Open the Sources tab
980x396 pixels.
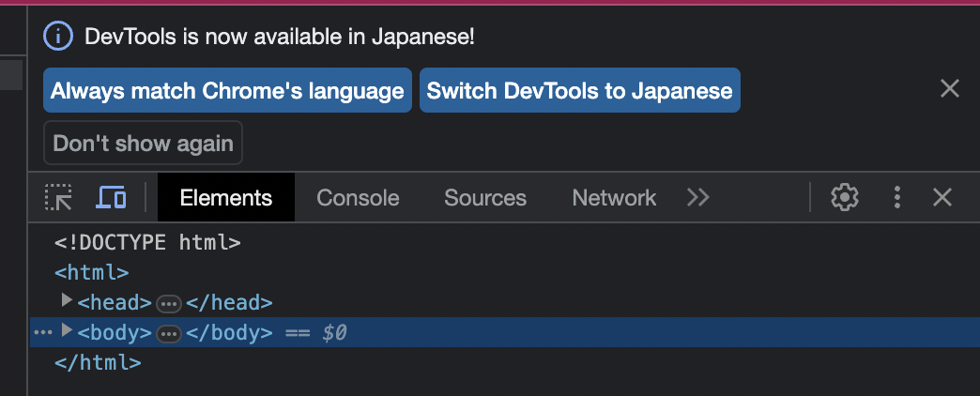[x=485, y=197]
